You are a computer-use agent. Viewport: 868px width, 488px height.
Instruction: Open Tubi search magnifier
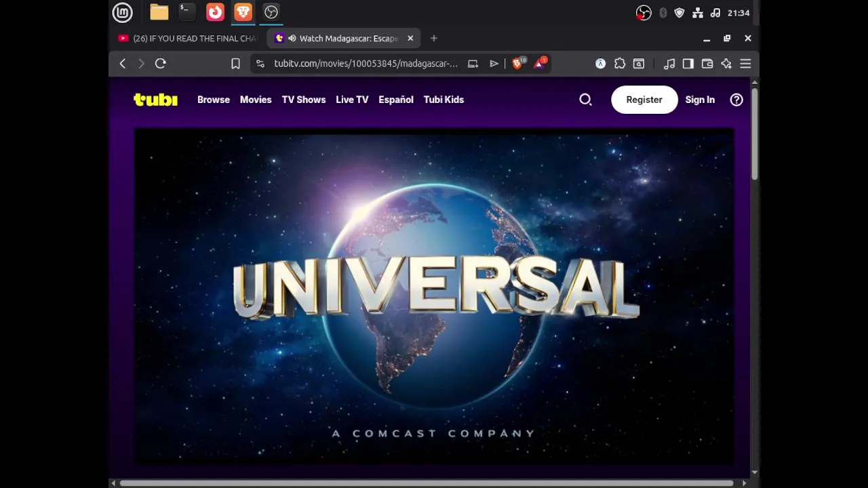click(x=585, y=100)
